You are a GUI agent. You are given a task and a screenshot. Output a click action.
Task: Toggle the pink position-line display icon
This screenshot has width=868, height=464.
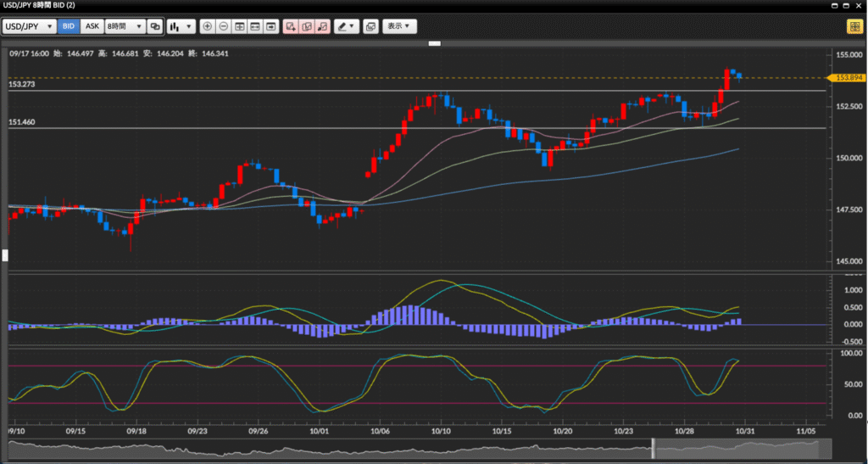[x=307, y=26]
